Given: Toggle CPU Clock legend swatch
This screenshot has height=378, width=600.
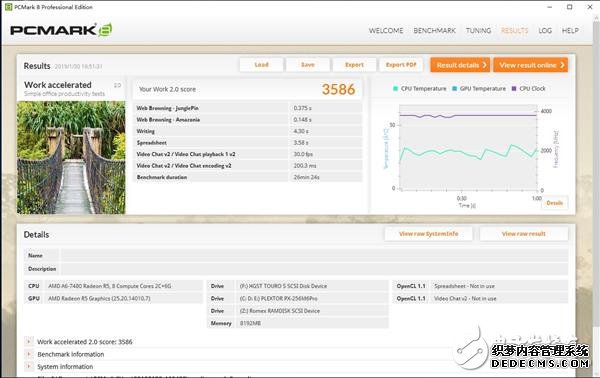Looking at the screenshot, I should click(514, 88).
